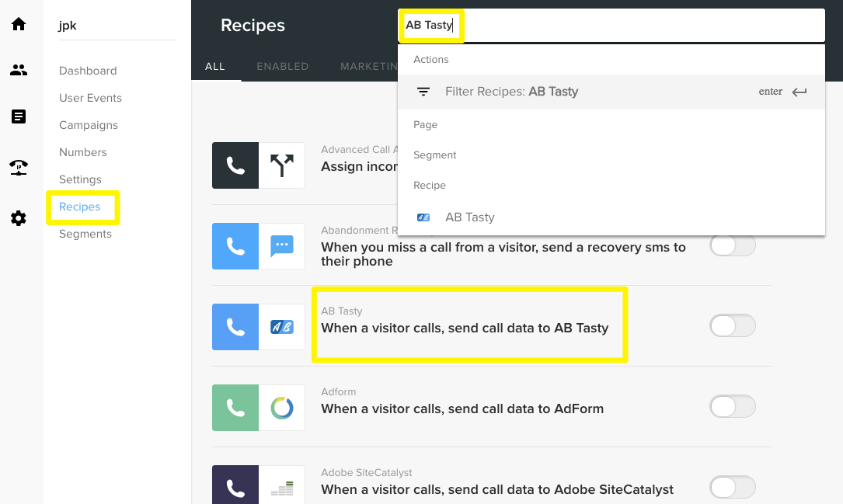Click the Adform circular logo icon
Viewport: 843px width, 504px height.
pos(282,407)
